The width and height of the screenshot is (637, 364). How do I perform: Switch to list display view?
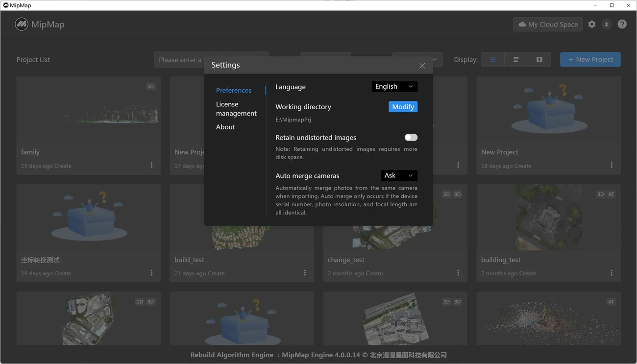516,59
